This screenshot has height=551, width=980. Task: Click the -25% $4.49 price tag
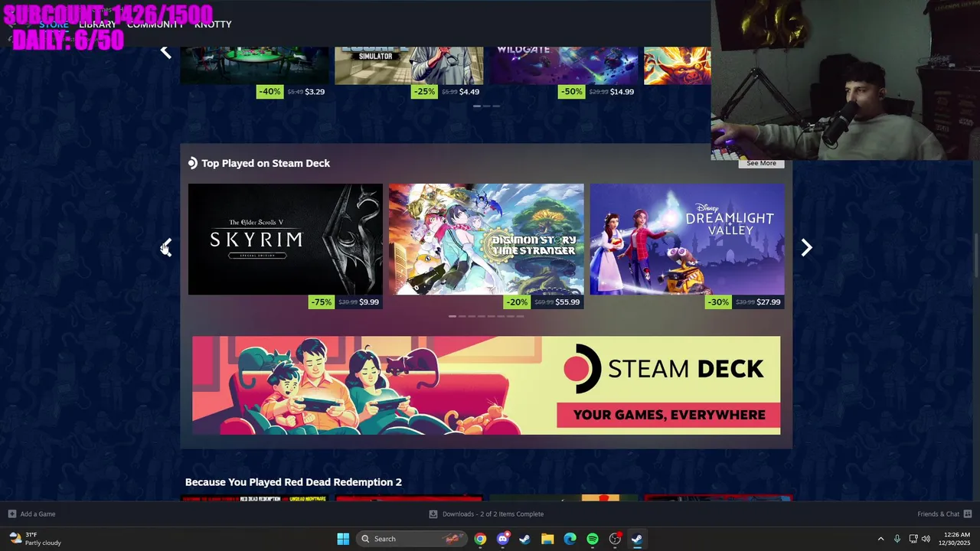point(447,91)
